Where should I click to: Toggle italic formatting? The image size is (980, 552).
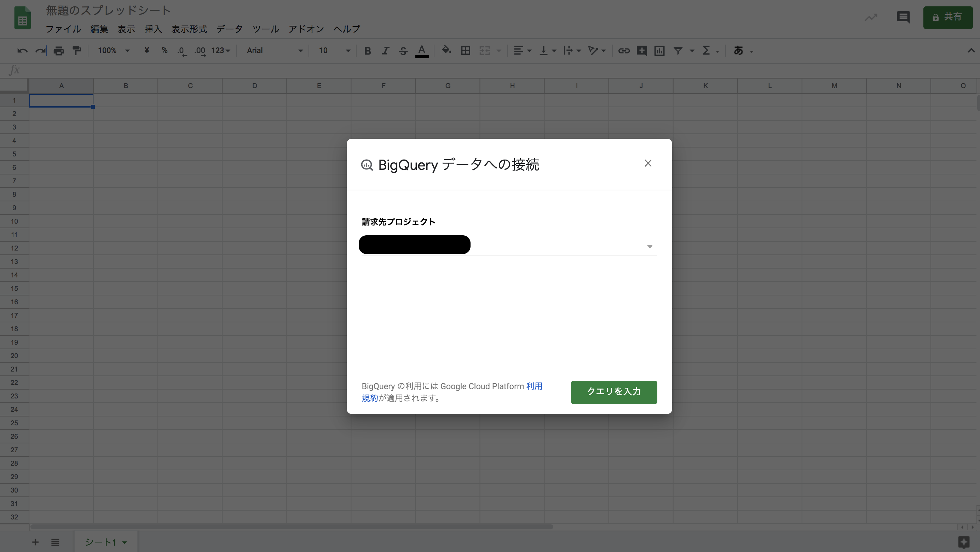[385, 51]
